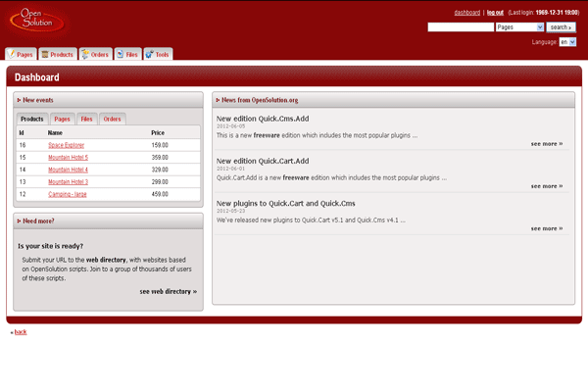Image resolution: width=588 pixels, height=392 pixels.
Task: Open the Products main menu tab
Action: 58,54
